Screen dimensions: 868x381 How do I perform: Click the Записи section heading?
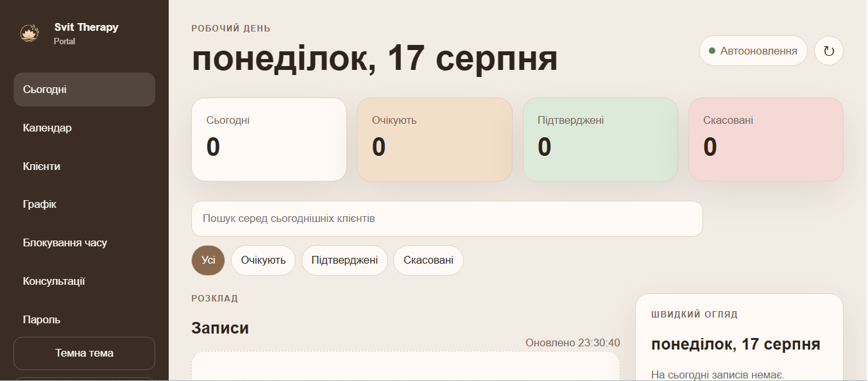pyautogui.click(x=220, y=328)
